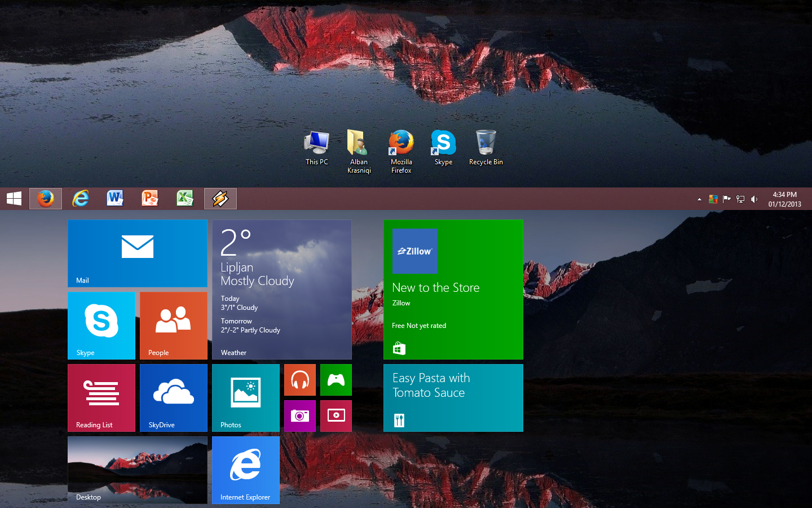This screenshot has height=508, width=812.
Task: Open the Music headphones tile
Action: (300, 380)
